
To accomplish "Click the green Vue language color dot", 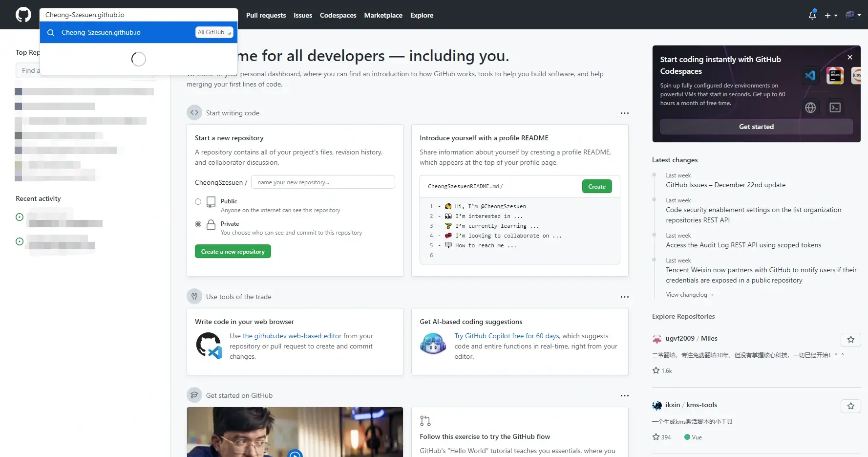I will click(686, 437).
